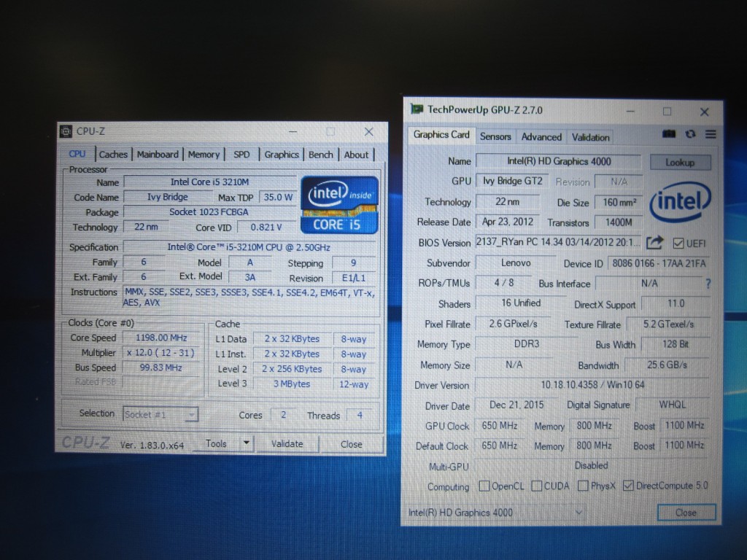Switch to the Mainboard tab
Screen dimensions: 747x560
[x=158, y=155]
